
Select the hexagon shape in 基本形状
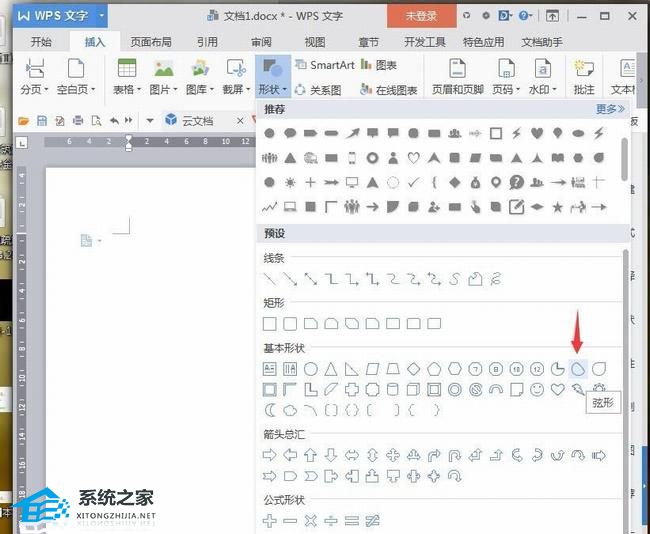click(454, 369)
